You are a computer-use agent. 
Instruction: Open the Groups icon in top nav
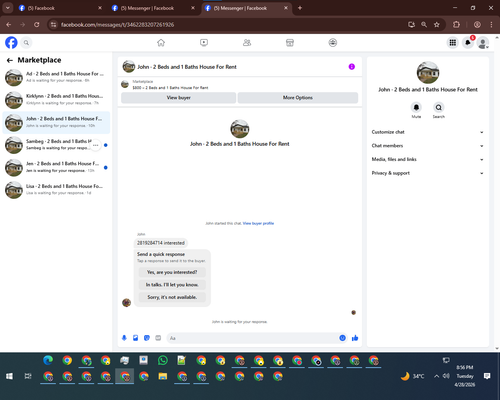(x=333, y=43)
